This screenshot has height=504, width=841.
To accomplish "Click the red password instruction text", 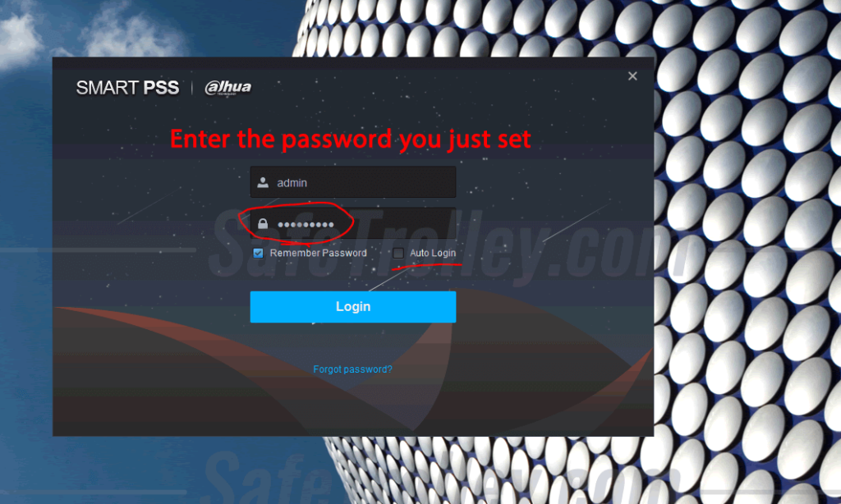I will (350, 140).
